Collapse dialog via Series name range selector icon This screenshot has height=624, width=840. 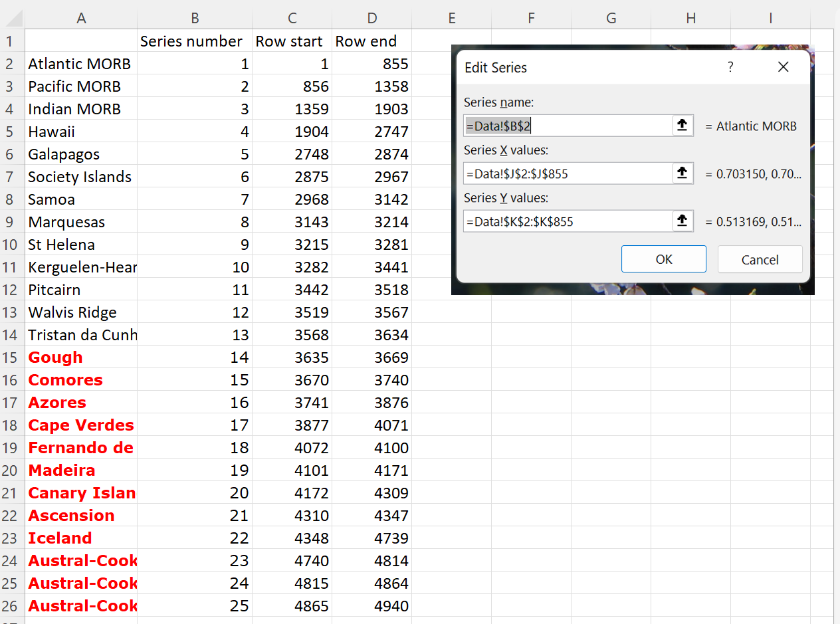pos(682,126)
